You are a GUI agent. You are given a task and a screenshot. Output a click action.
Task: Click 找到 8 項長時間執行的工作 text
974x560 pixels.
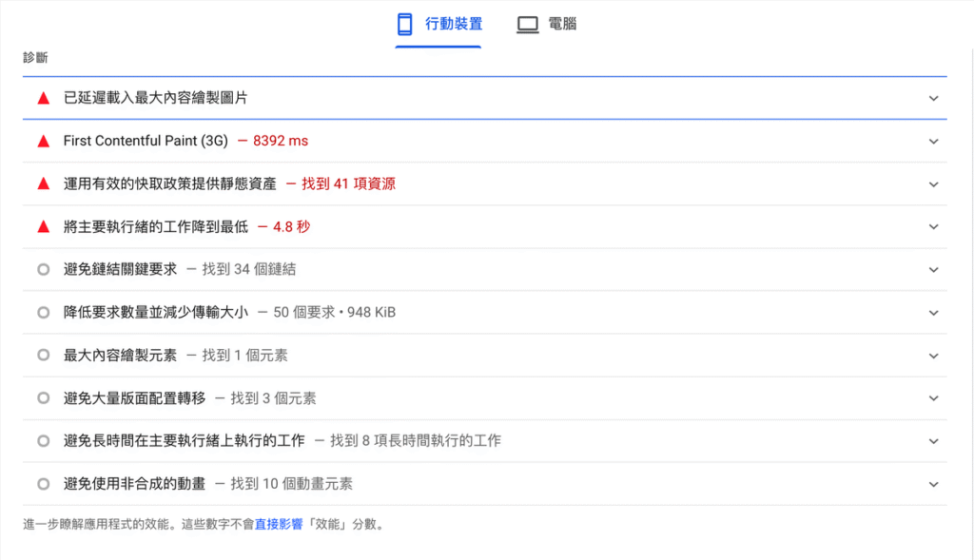coord(416,441)
